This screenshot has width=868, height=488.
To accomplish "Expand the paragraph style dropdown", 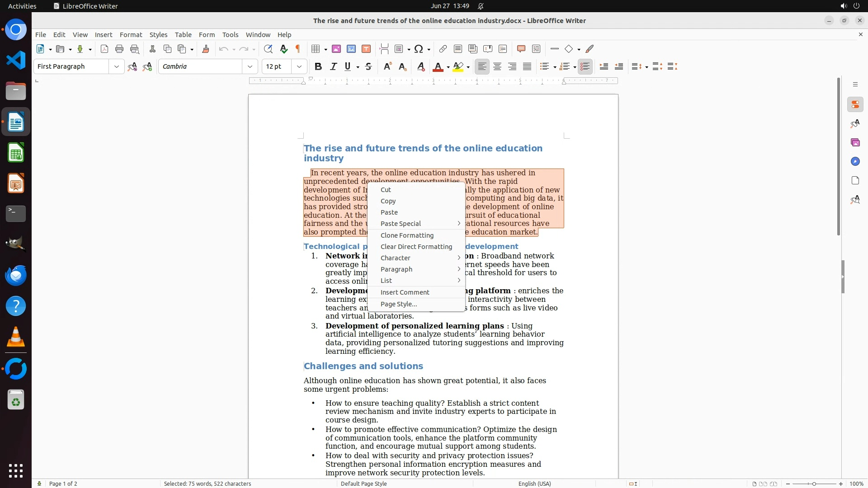I will [x=116, y=67].
